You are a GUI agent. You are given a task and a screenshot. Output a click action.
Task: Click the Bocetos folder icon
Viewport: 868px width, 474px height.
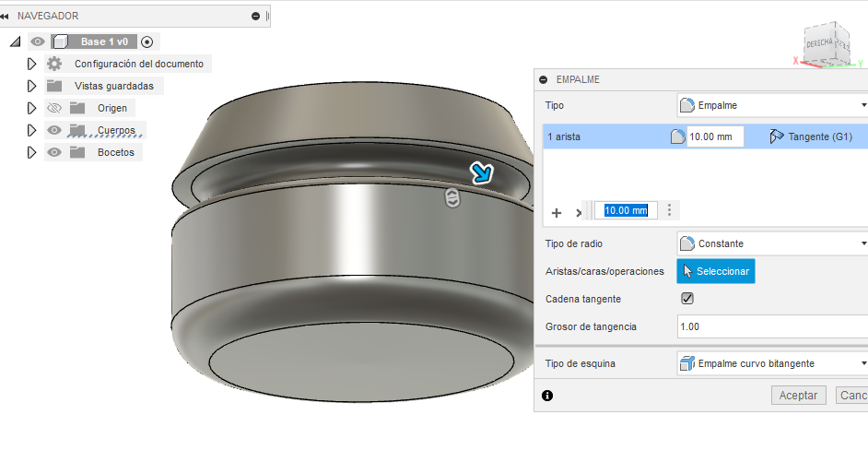[x=77, y=152]
